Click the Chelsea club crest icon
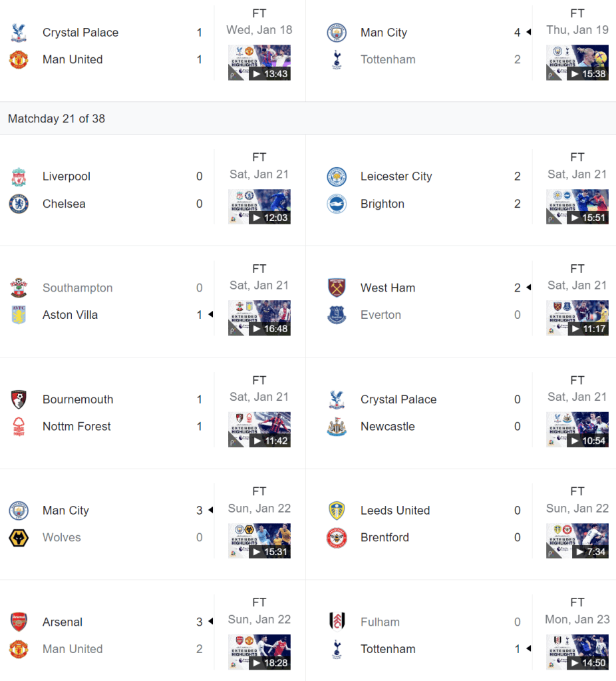The image size is (616, 681). (19, 204)
